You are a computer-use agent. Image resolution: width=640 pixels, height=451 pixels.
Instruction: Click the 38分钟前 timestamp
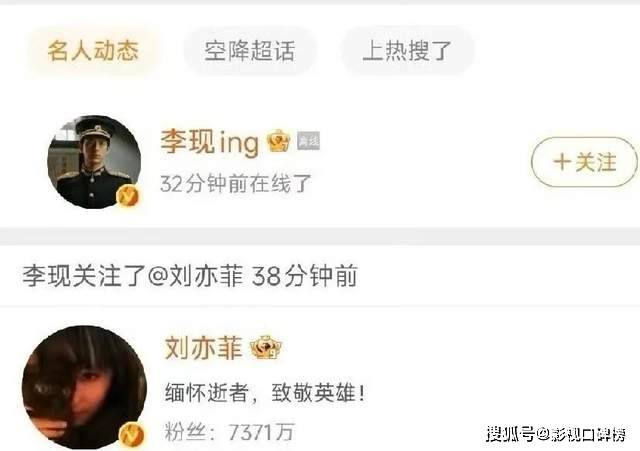pos(304,275)
